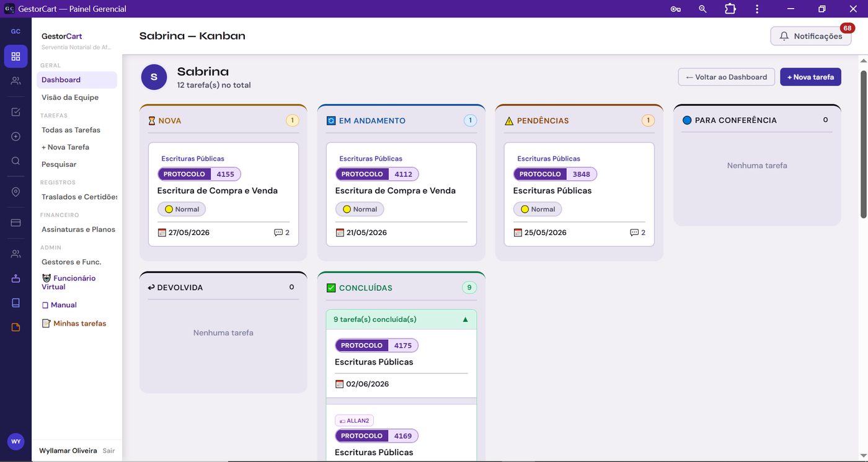The height and width of the screenshot is (462, 868).
Task: Open task card protocol 4155
Action: 223,194
